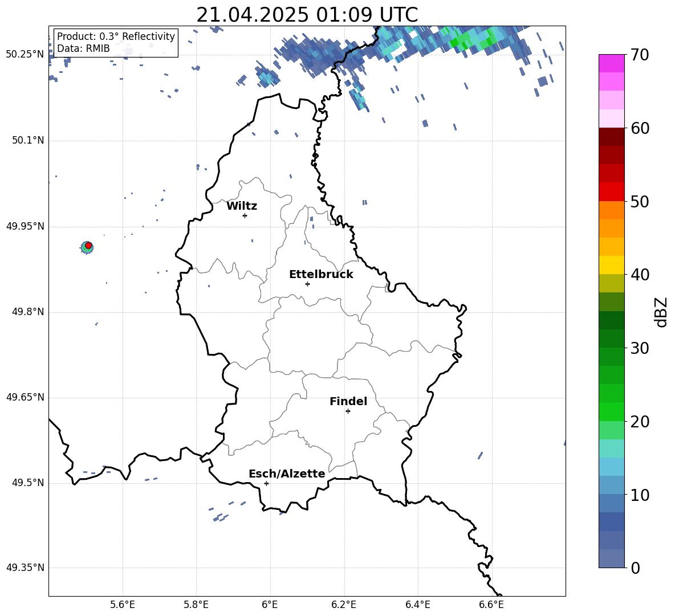Click the 5.6°E longitude label
This screenshot has height=616, width=675.
[x=123, y=605]
